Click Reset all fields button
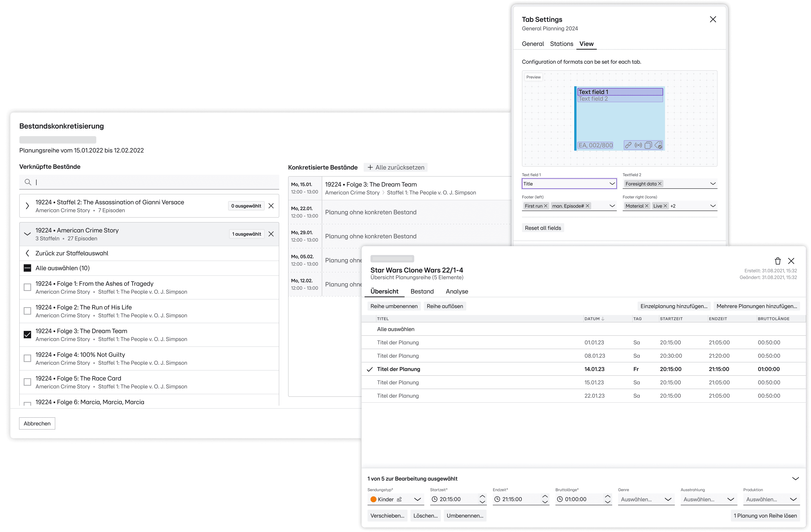Screen dimensions: 811x532 click(543, 228)
